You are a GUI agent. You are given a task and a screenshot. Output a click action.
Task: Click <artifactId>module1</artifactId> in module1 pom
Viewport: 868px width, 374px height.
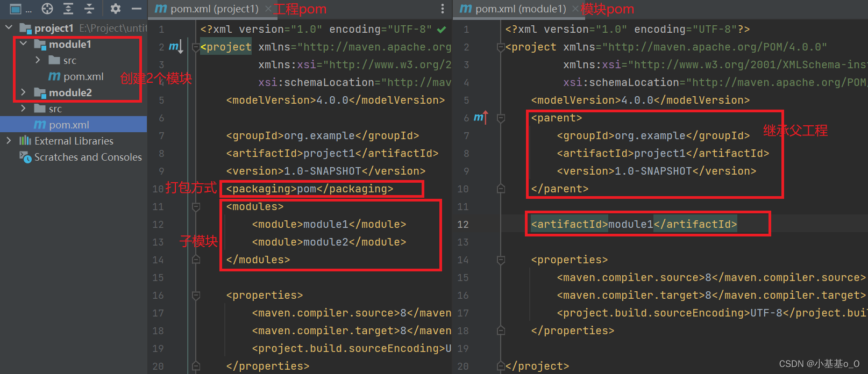coord(634,225)
